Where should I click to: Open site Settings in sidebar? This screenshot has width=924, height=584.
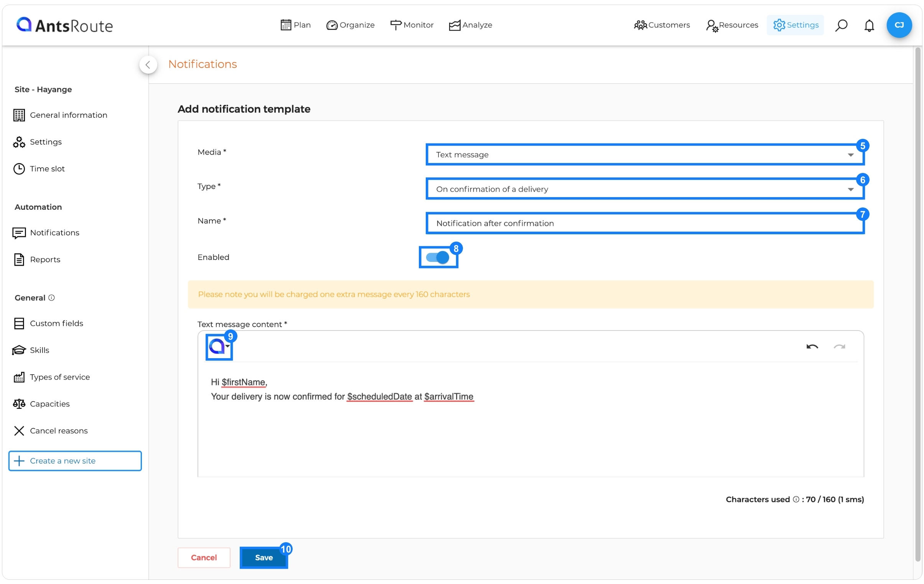pos(38,142)
